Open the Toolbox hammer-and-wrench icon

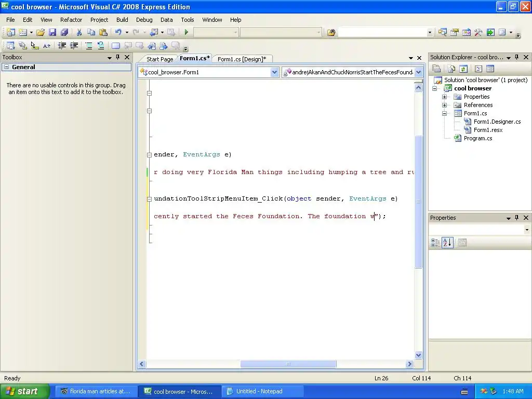coord(478,32)
